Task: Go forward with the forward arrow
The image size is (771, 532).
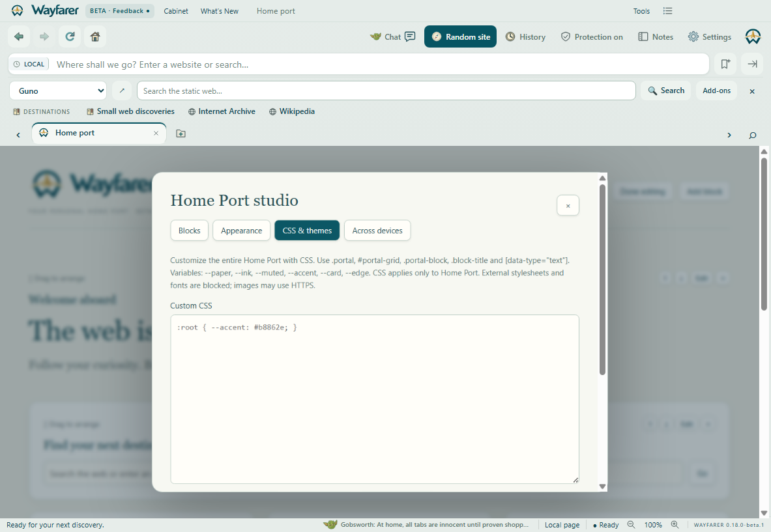Action: 44,36
